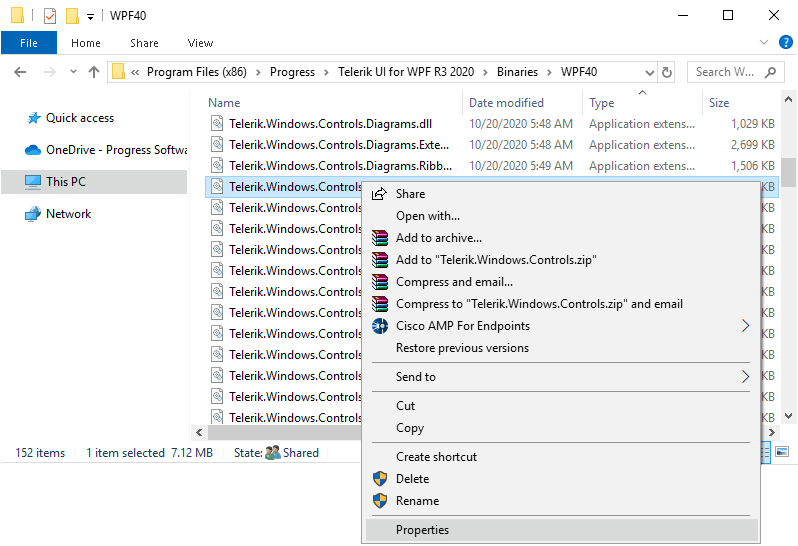Click Binaries breadcrumb in address bar

tap(517, 72)
